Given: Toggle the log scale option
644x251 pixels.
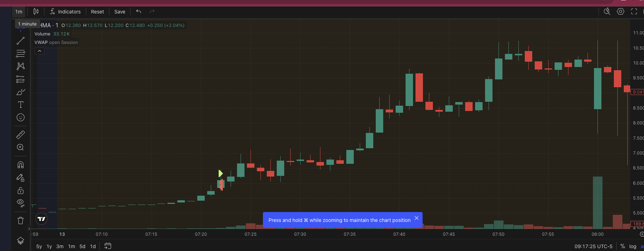Looking at the screenshot, I should coord(633,246).
